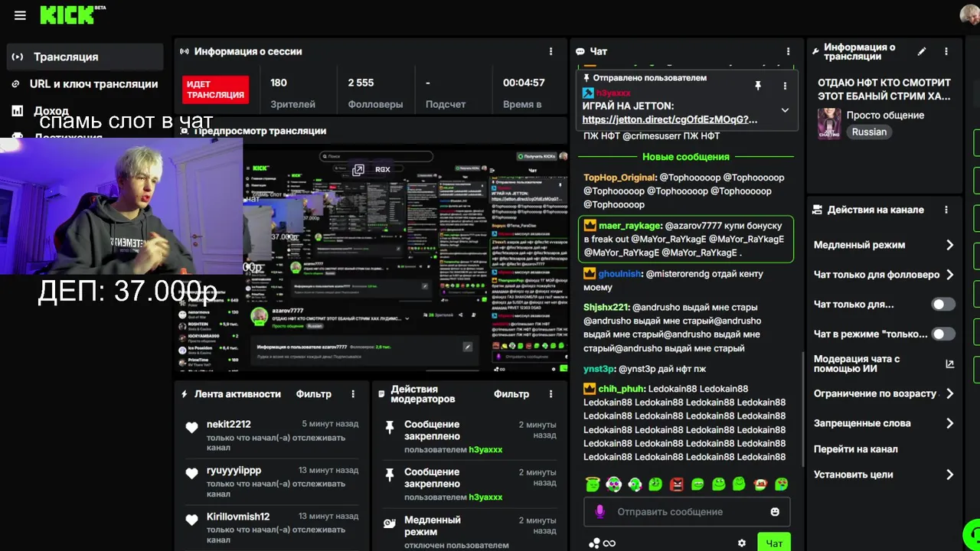
Task: Open chat panel three-dot menu
Action: (x=788, y=51)
